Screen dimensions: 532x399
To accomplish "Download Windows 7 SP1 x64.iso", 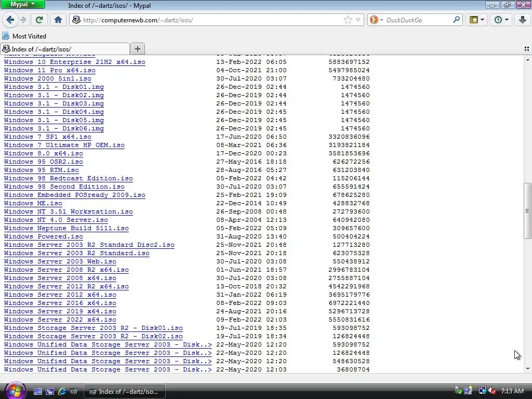I will click(47, 137).
